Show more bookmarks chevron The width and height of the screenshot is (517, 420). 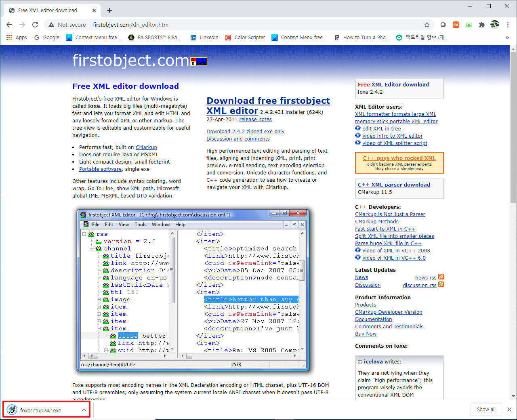[x=507, y=38]
